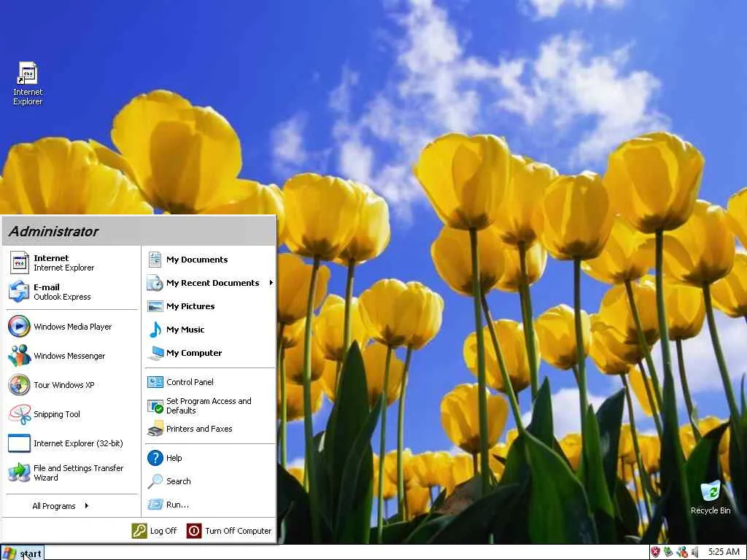This screenshot has height=560, width=747.
Task: Click the Safely Remove Hardware tray icon
Action: pos(669,553)
